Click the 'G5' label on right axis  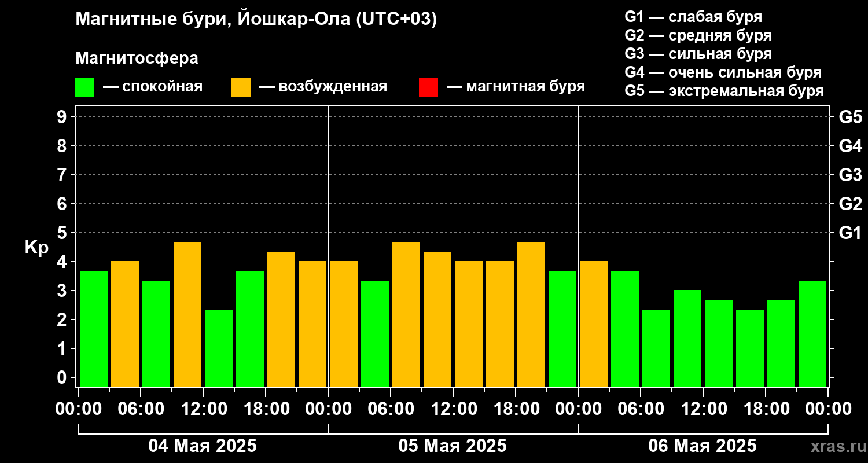point(850,117)
